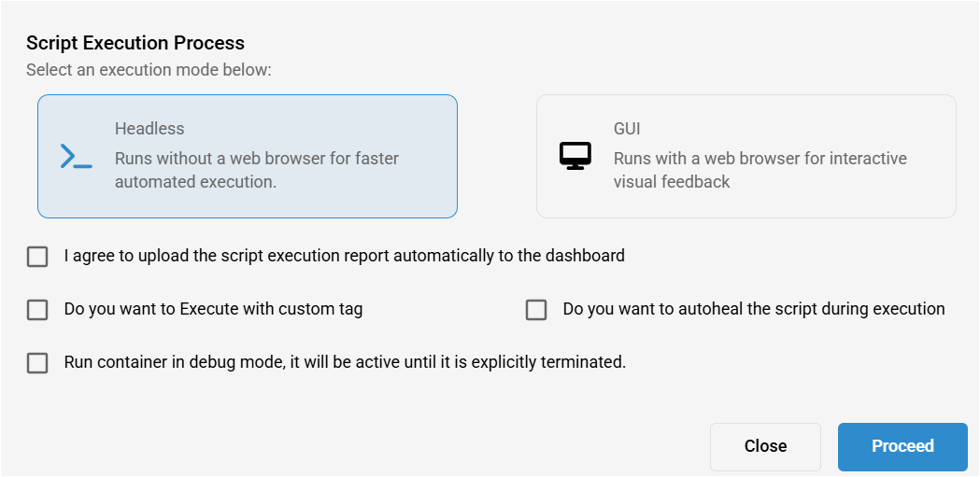Enable the Execute with custom tag checkbox

click(x=37, y=310)
